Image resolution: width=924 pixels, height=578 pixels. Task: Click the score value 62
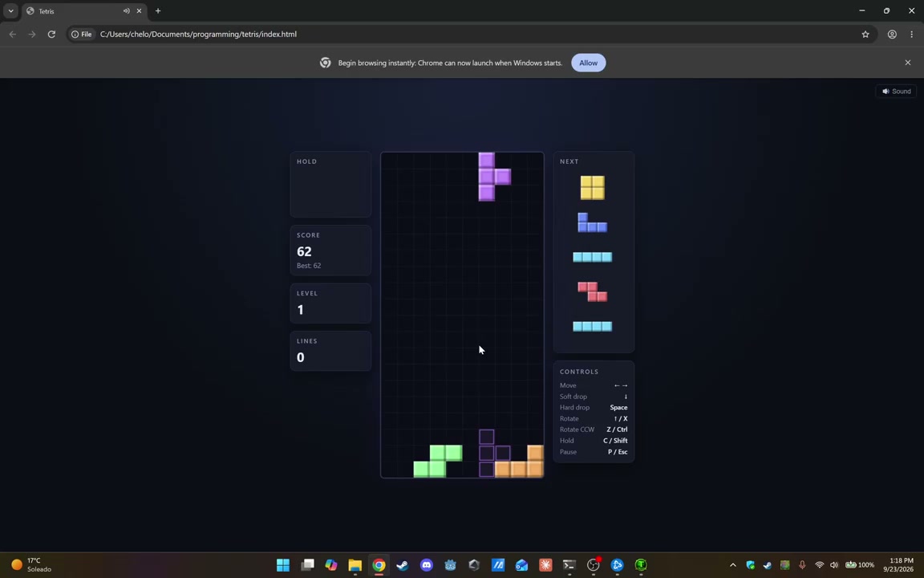tap(304, 252)
